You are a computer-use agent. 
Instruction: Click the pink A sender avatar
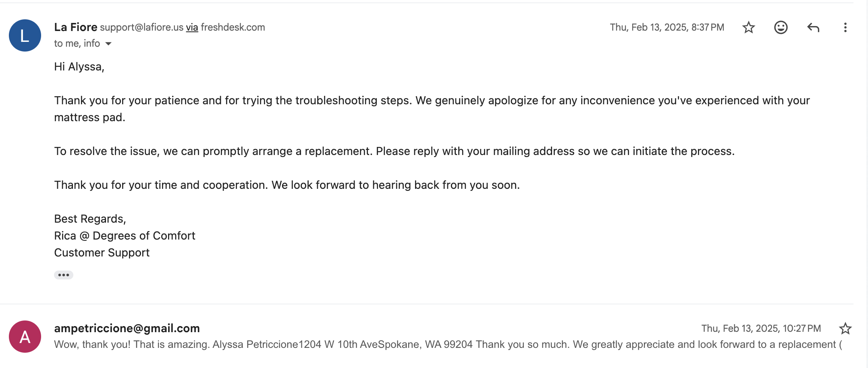[25, 337]
